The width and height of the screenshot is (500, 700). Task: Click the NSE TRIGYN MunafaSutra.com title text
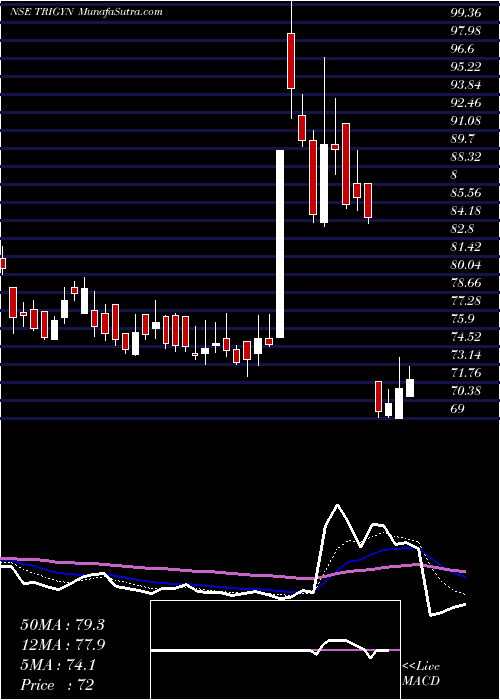[86, 12]
